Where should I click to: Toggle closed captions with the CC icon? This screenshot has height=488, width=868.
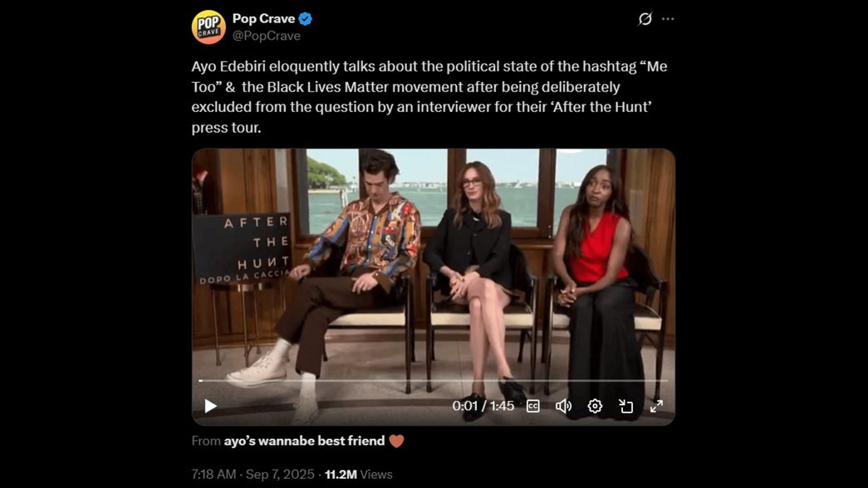click(x=532, y=406)
